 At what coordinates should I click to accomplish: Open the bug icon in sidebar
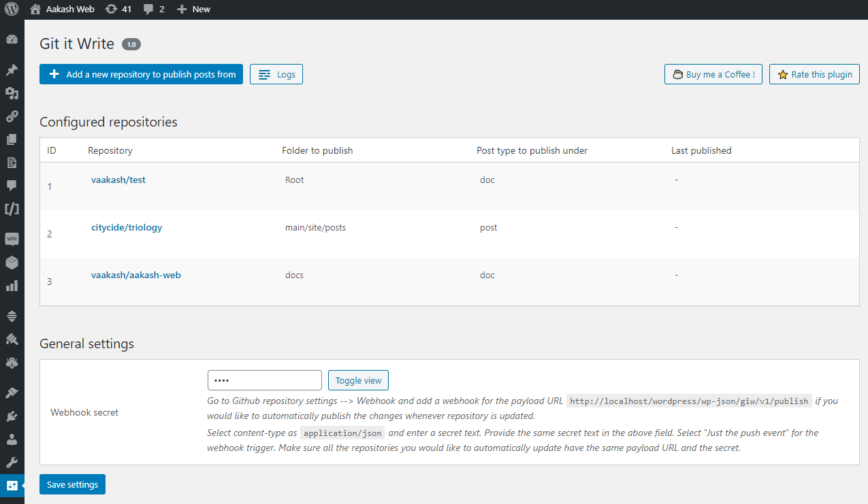(12, 363)
